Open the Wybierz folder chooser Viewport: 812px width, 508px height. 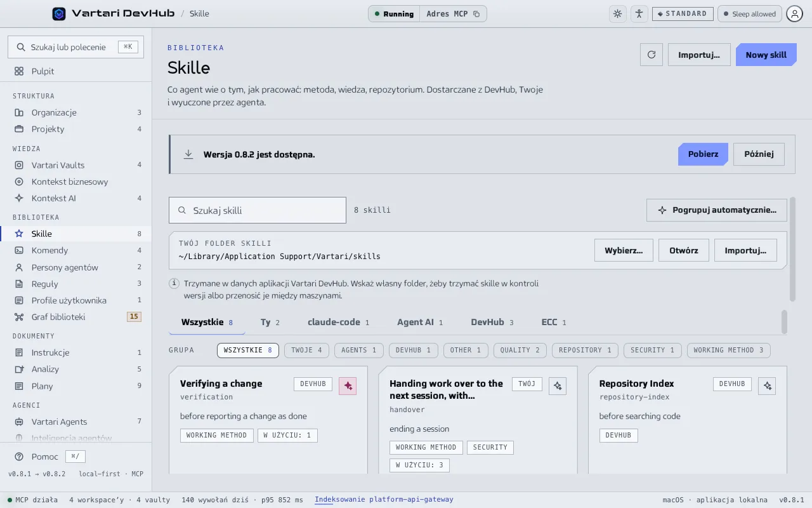coord(624,250)
